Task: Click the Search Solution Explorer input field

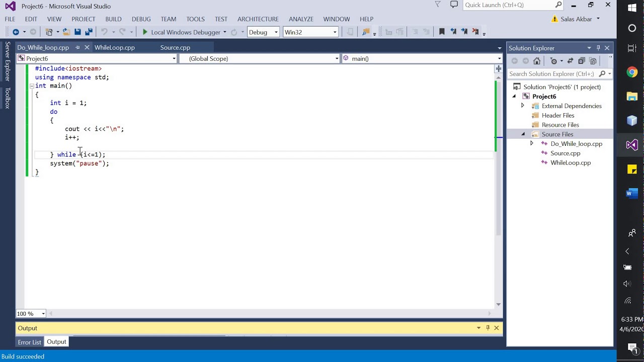Action: (x=552, y=74)
